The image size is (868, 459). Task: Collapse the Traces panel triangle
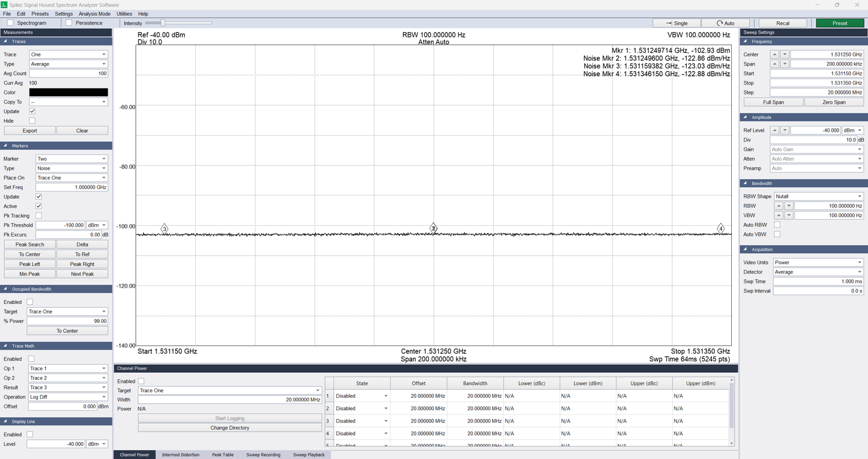click(6, 41)
